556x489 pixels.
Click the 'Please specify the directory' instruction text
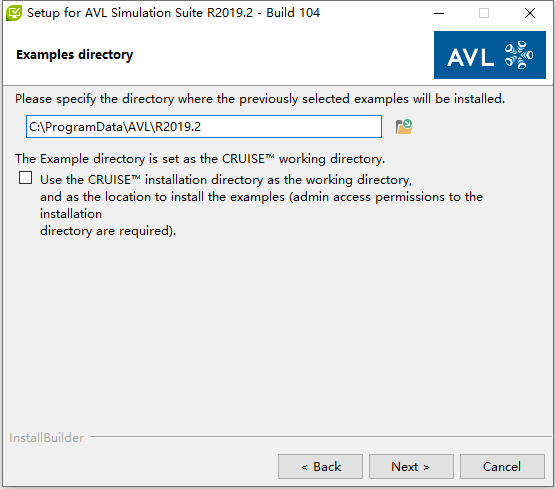[x=260, y=99]
